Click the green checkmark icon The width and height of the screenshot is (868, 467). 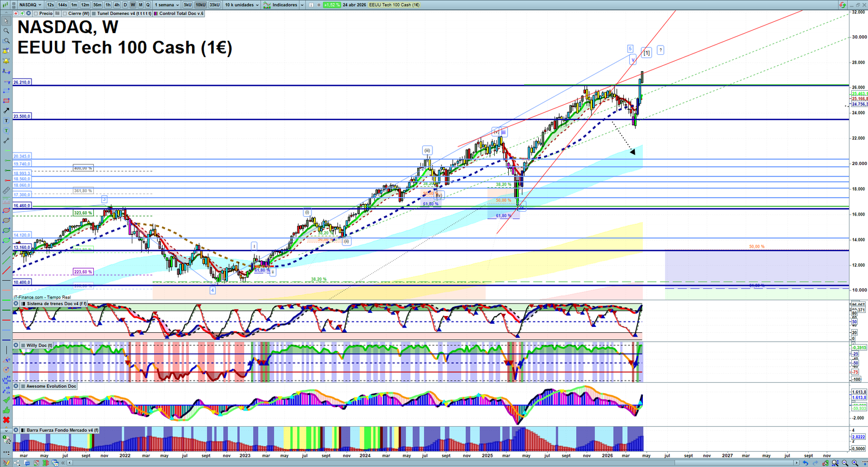[x=6, y=400]
